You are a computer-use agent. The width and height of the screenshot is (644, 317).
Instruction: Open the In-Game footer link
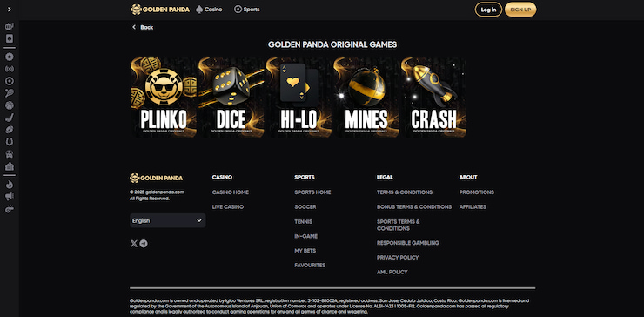(306, 236)
